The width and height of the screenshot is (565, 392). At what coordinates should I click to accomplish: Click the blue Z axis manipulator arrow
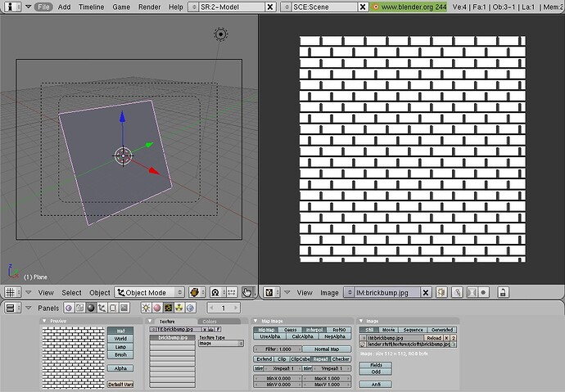[123, 117]
